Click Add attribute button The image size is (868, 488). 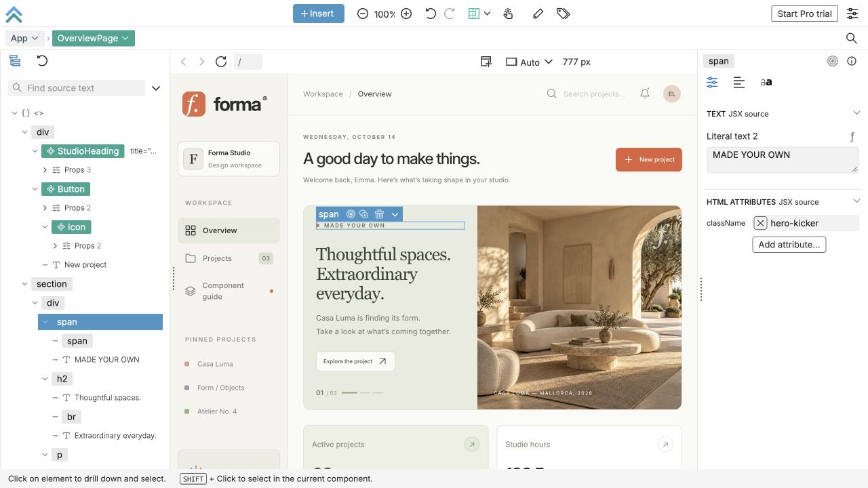(789, 245)
